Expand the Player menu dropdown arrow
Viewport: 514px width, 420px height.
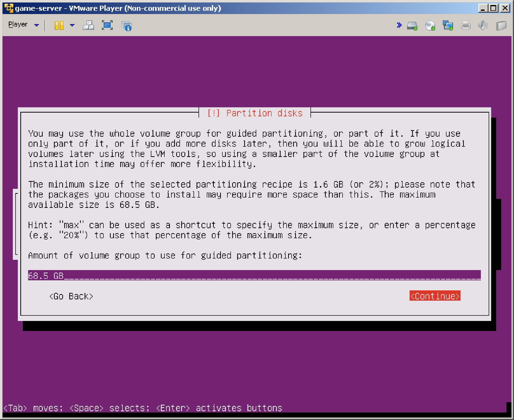[x=37, y=25]
